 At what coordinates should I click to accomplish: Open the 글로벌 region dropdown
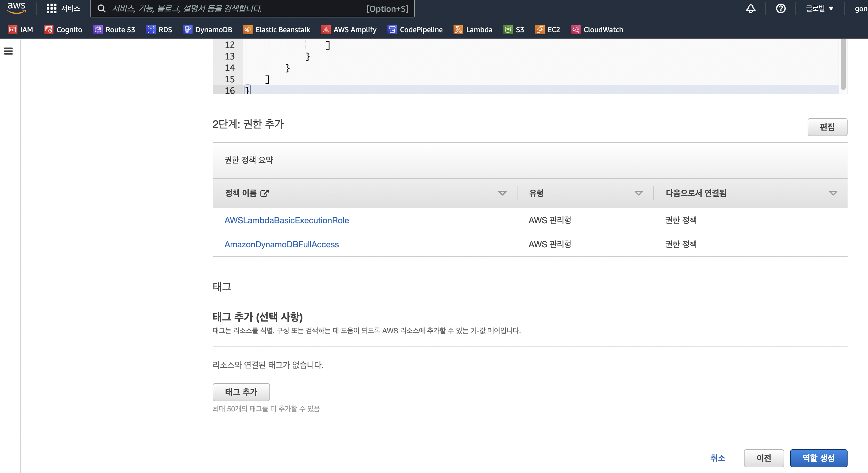pyautogui.click(x=819, y=8)
